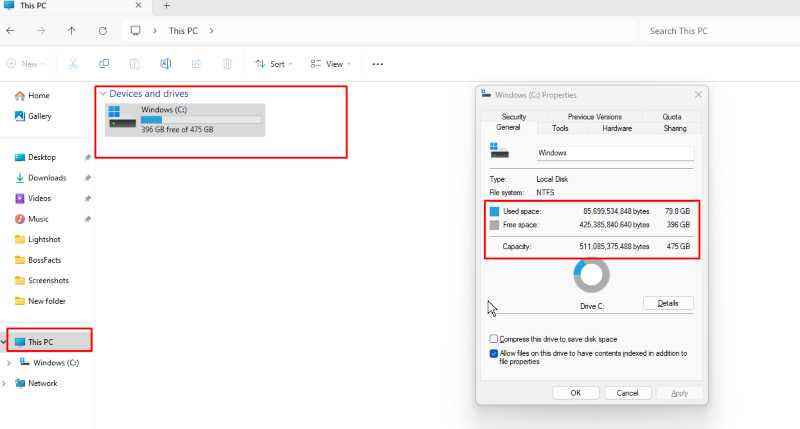Switch to the Quota tab
The width and height of the screenshot is (800, 429).
(x=671, y=116)
